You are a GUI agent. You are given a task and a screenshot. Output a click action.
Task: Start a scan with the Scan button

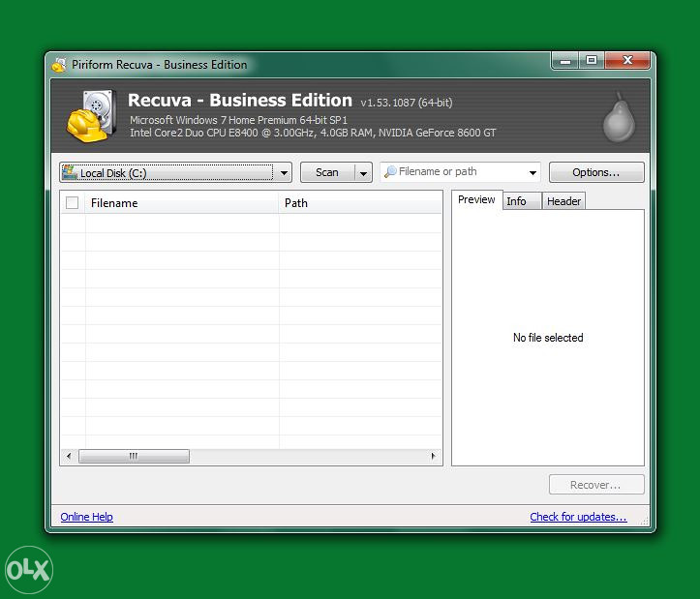[327, 173]
